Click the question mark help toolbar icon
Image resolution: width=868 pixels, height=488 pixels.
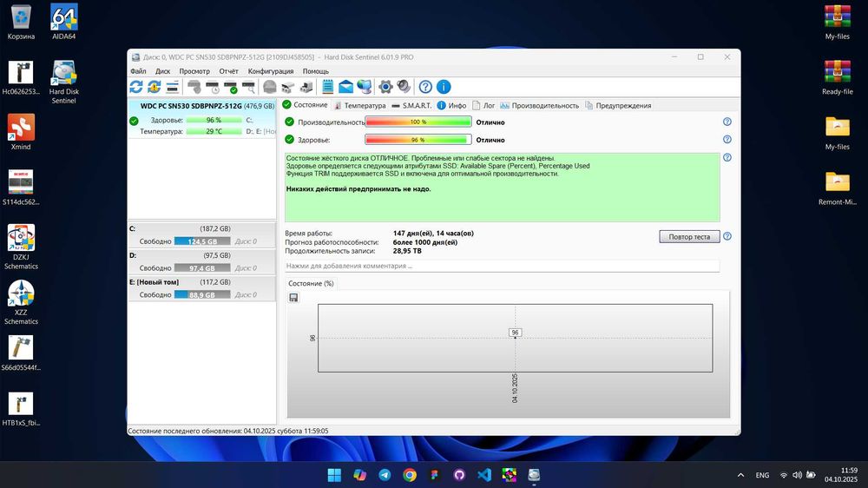(425, 87)
